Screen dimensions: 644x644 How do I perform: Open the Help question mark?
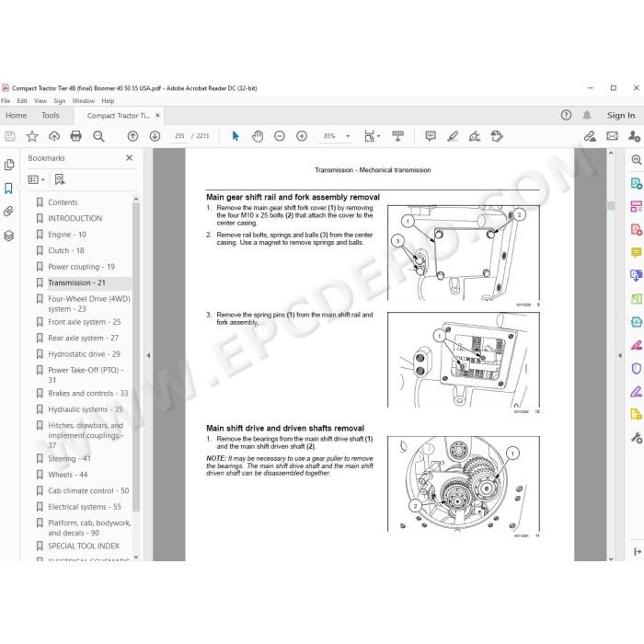(566, 115)
